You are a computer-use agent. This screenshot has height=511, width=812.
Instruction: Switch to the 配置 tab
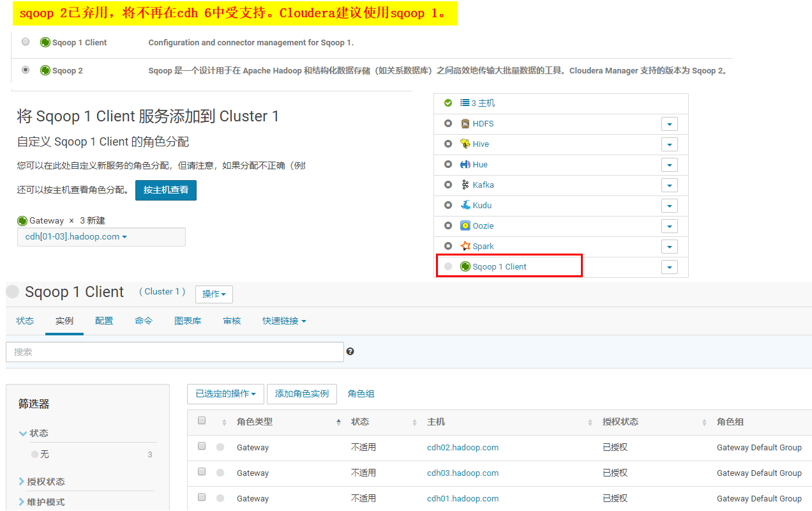point(104,321)
